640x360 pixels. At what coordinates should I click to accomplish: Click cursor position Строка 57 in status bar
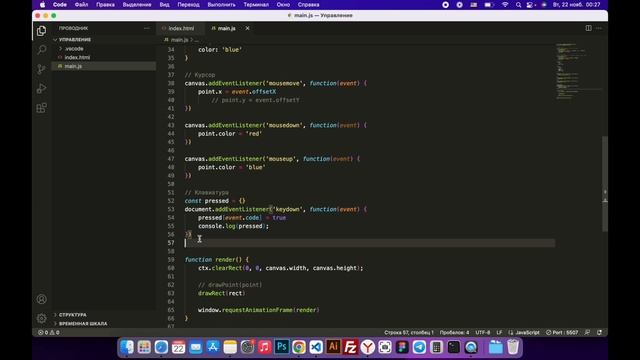[409, 332]
